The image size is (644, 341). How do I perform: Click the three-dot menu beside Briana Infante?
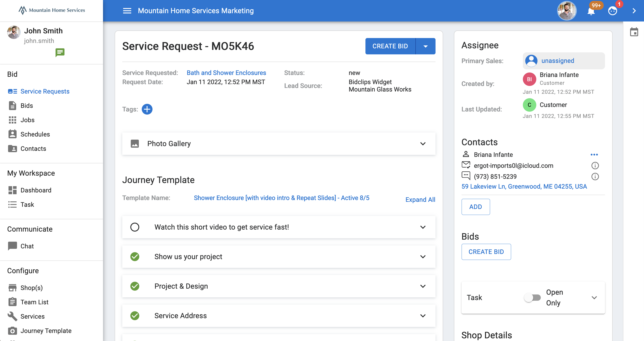[594, 155]
